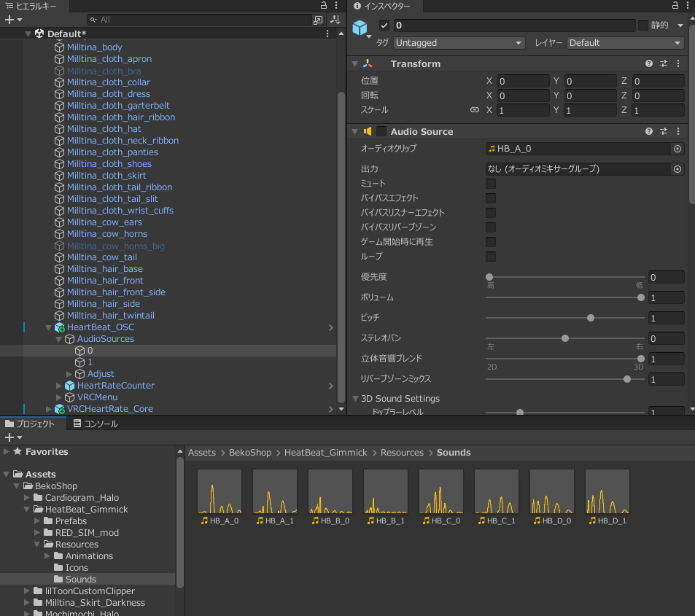Select the HB_B_1 audio clip thumbnail
This screenshot has height=616, width=695.
386,491
